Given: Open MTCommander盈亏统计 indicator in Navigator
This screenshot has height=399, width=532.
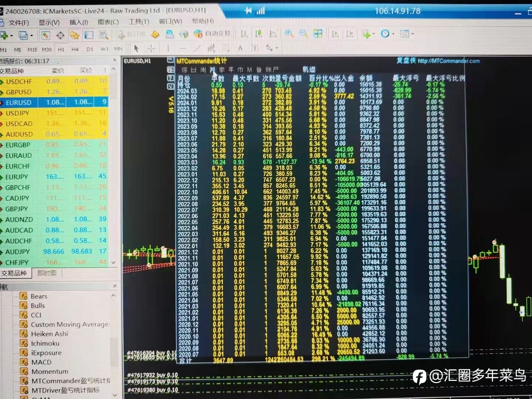Looking at the screenshot, I should click(71, 381).
